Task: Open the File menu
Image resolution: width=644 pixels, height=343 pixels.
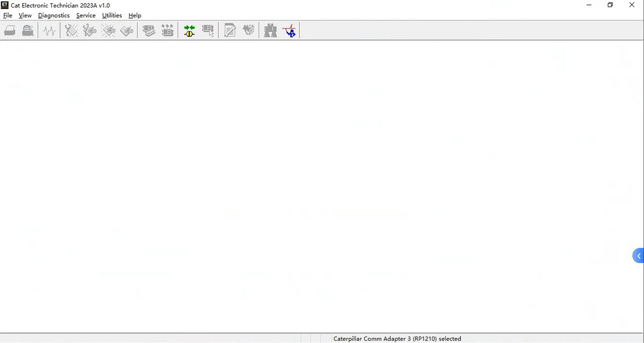Action: pos(8,16)
